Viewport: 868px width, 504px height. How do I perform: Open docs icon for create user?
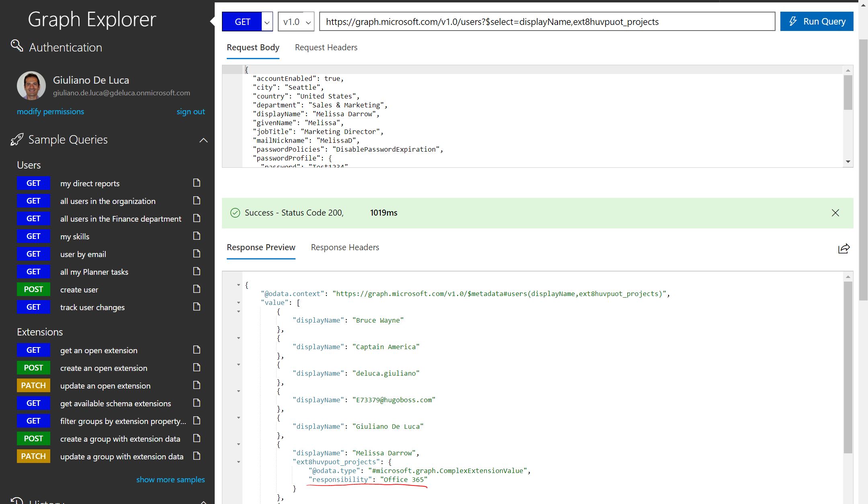click(197, 289)
